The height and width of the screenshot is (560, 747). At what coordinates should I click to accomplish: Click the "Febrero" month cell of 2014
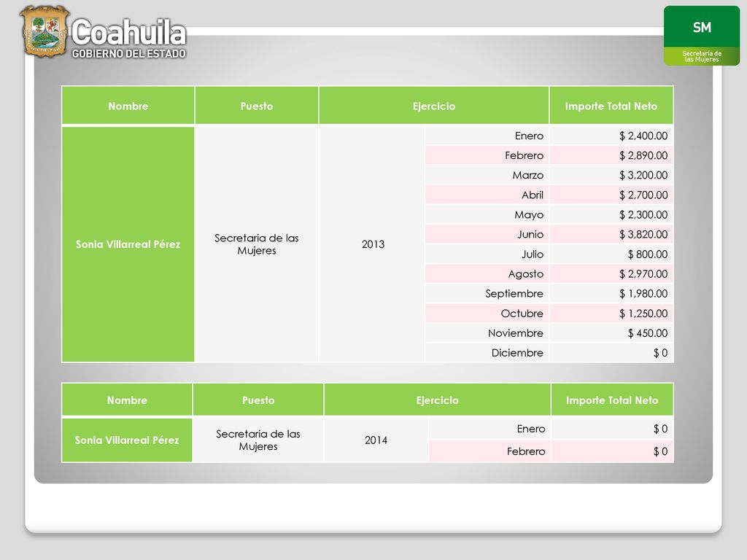[489, 451]
